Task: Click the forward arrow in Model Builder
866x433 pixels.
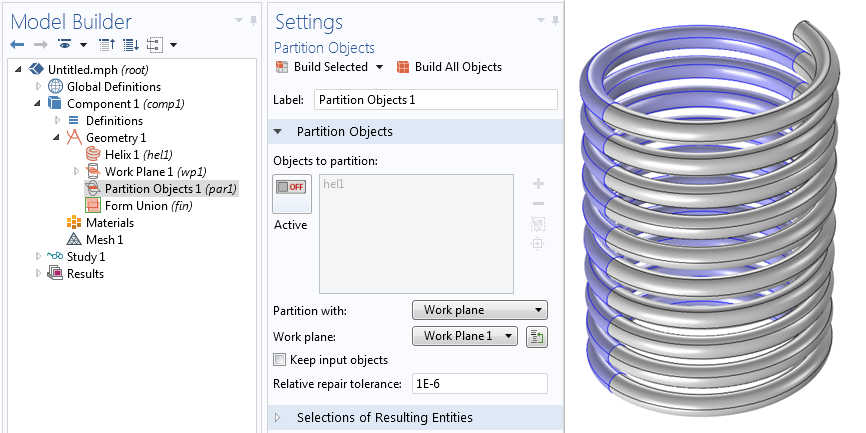Action: 41,44
